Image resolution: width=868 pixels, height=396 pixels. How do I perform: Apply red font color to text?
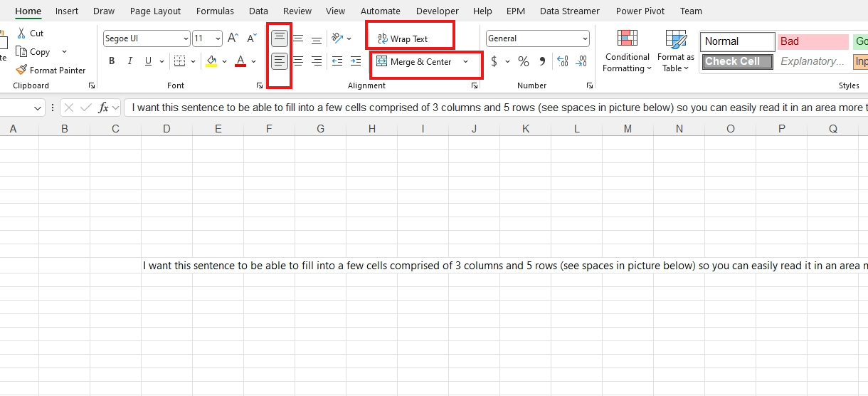[x=240, y=61]
